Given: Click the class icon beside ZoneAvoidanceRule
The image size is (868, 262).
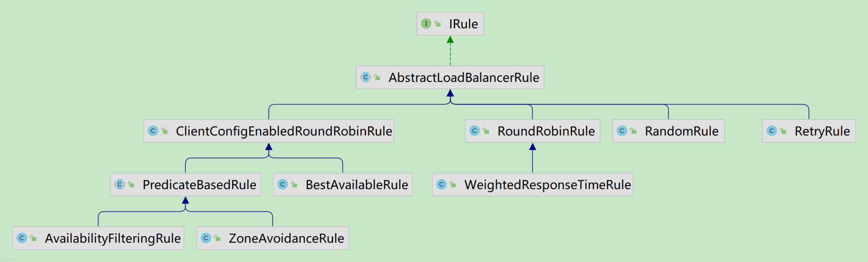Looking at the screenshot, I should click(x=206, y=238).
